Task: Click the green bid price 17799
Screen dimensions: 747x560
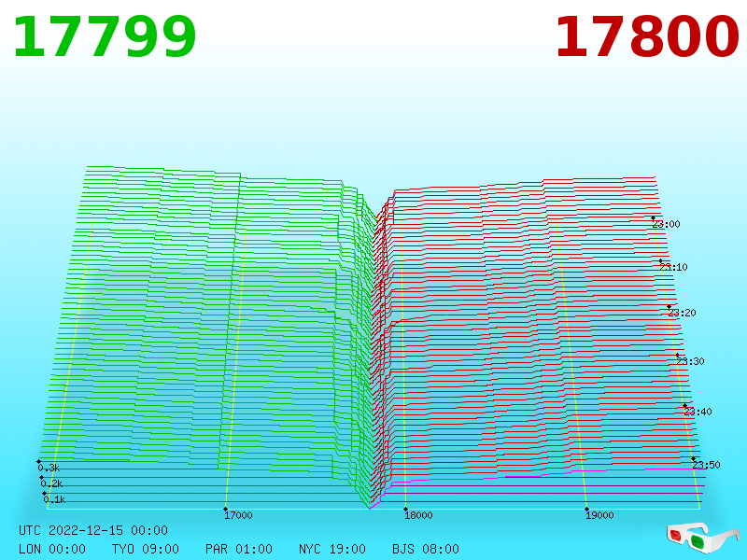Action: 105,37
